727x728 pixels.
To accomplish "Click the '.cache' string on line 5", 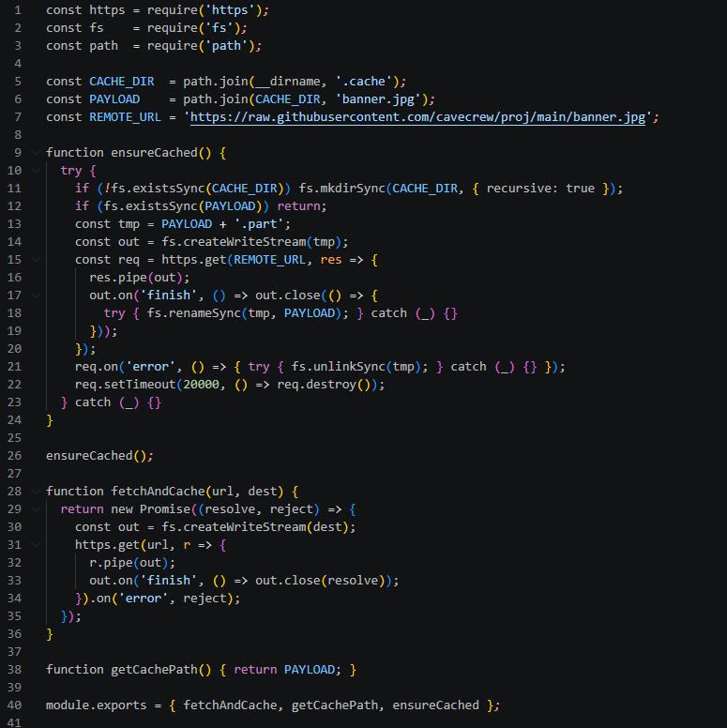I will pyautogui.click(x=364, y=82).
